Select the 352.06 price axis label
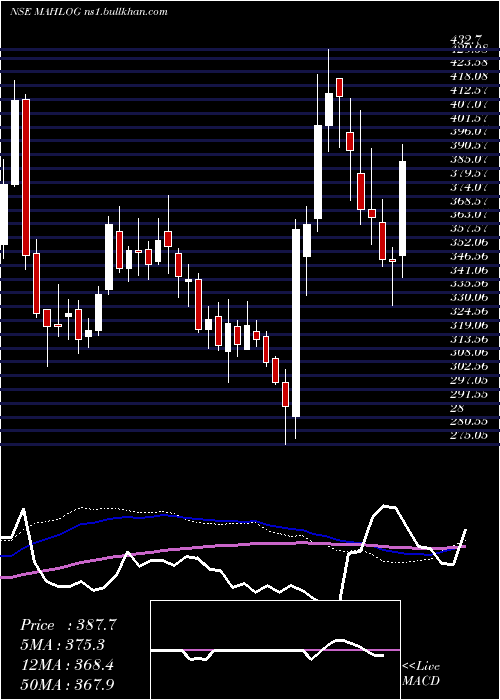This screenshot has width=500, height=700. pyautogui.click(x=469, y=242)
